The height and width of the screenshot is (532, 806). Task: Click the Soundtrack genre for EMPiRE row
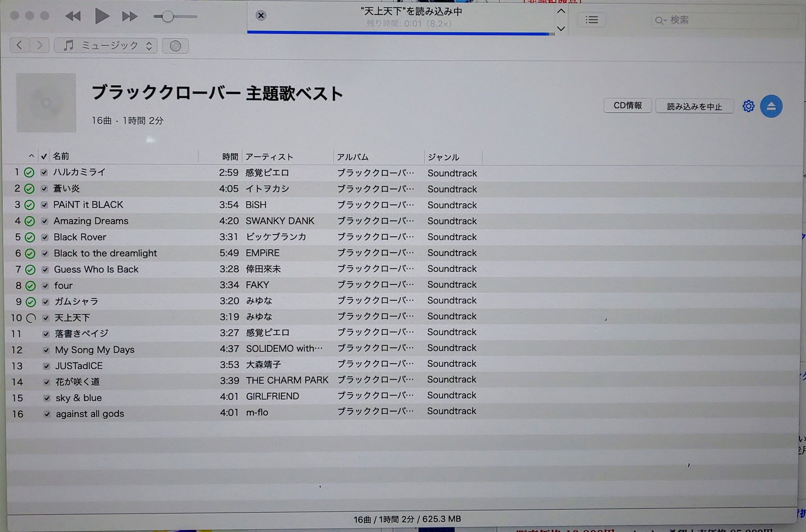(x=452, y=253)
